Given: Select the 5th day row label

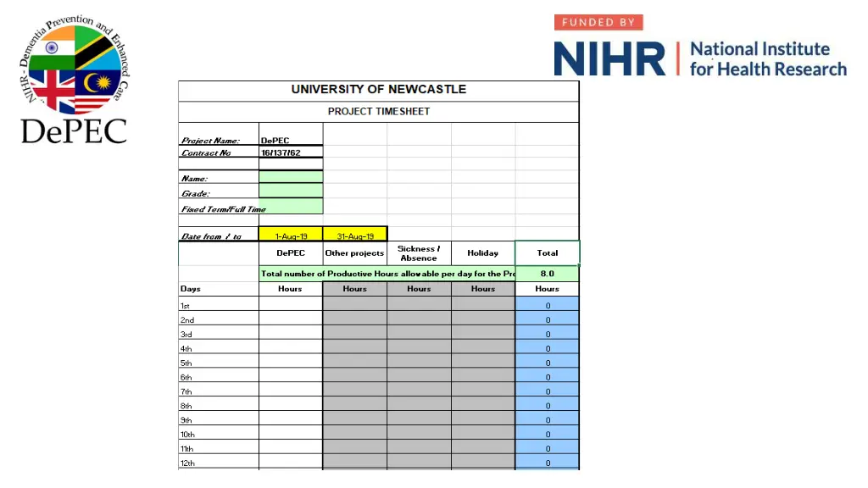Looking at the screenshot, I should pyautogui.click(x=186, y=363).
